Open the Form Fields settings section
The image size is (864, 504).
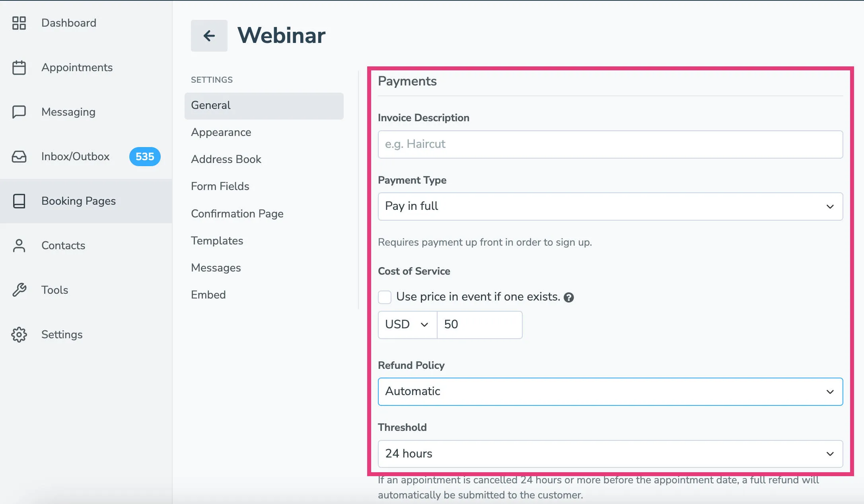coord(220,186)
